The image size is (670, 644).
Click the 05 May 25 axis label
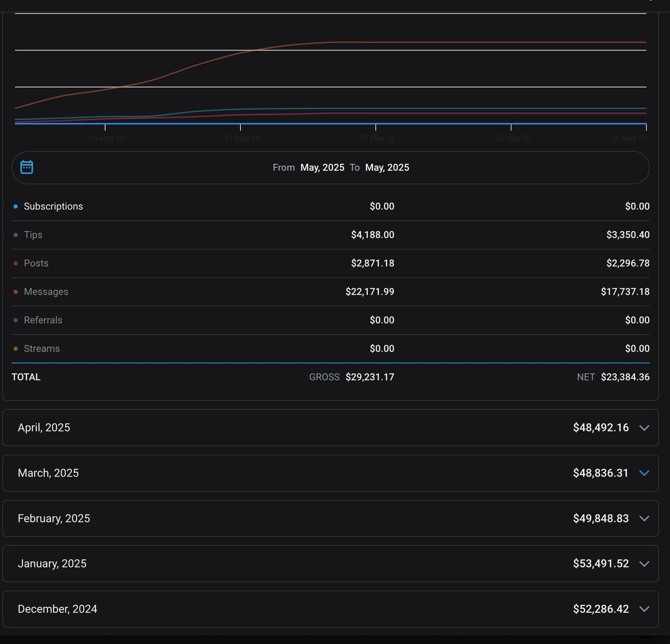point(106,138)
